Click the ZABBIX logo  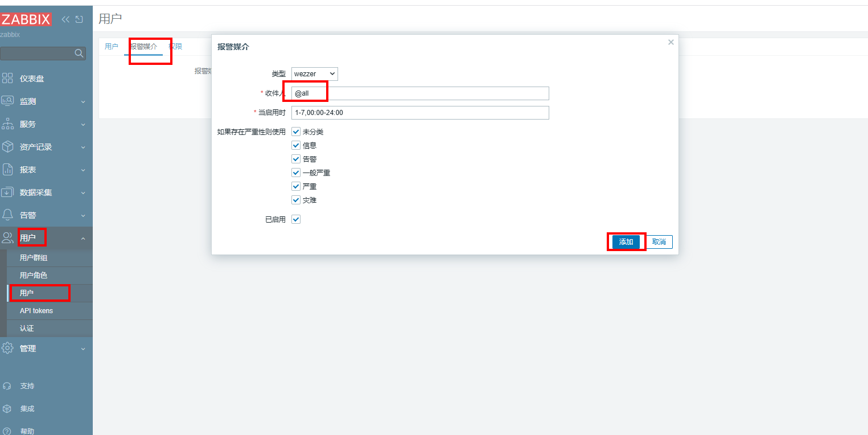(x=26, y=19)
